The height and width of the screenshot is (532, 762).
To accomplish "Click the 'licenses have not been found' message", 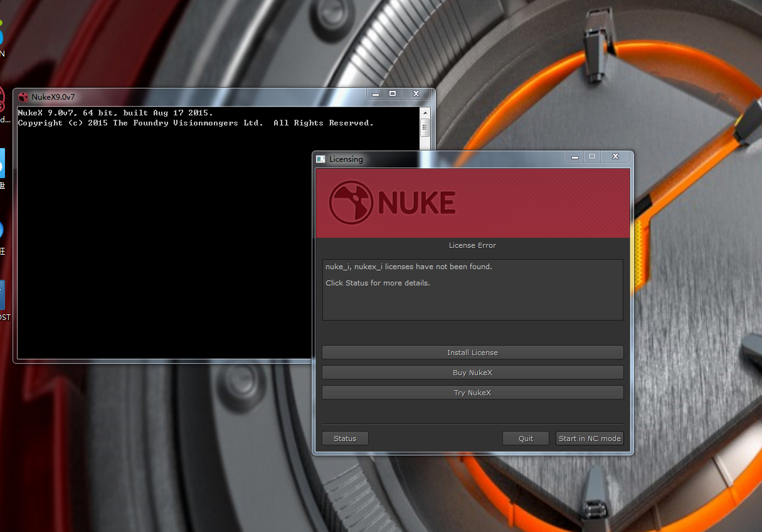I will pyautogui.click(x=409, y=267).
